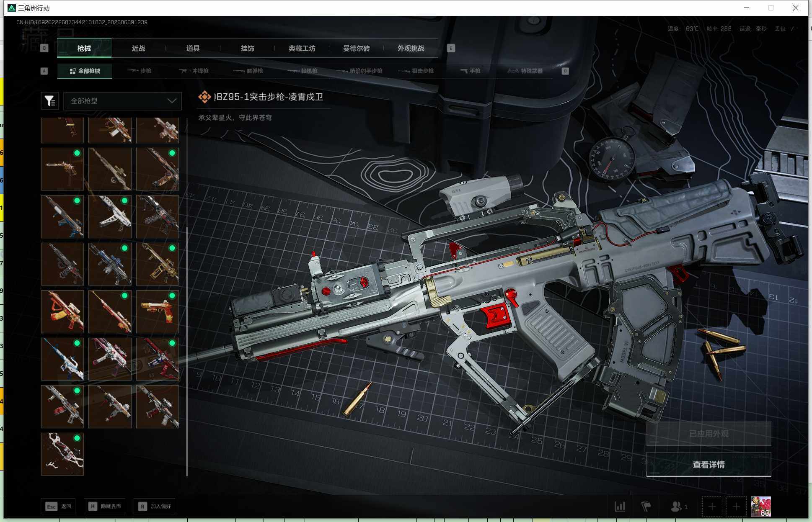Screen dimensions: 812x522
Task: Click the BZ95-1突击步枪-凌霄戍卫 title
Action: point(269,97)
